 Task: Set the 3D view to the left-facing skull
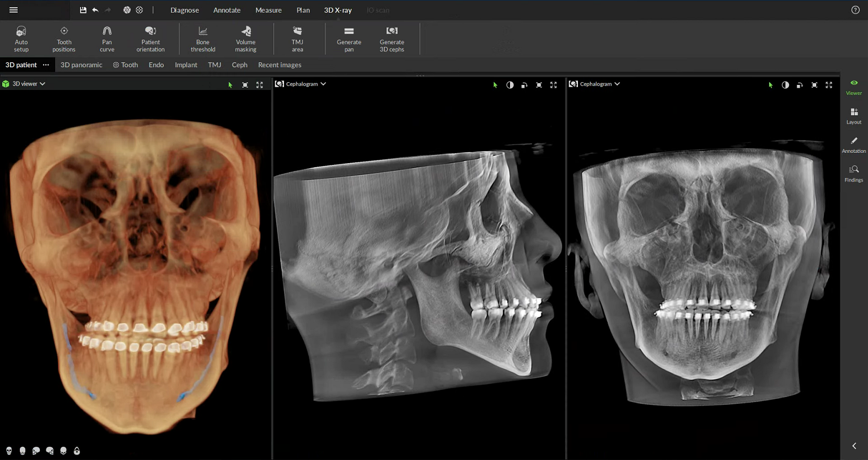click(x=36, y=451)
